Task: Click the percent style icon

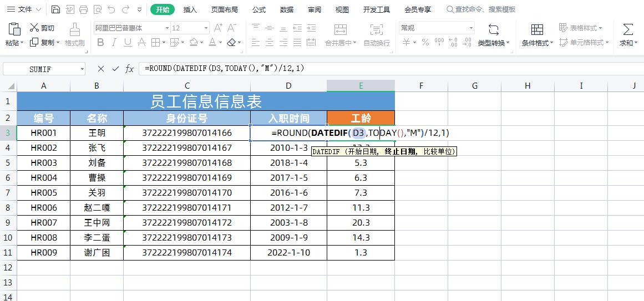Action: [x=425, y=42]
